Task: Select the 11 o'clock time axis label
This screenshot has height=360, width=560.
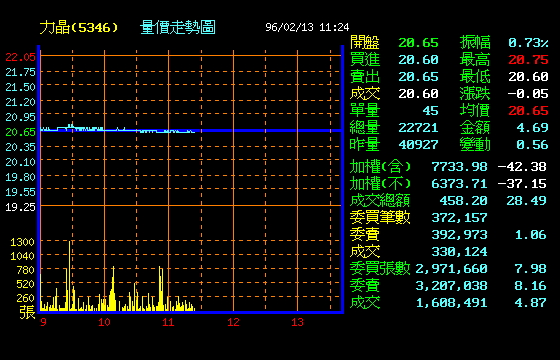Action: (x=168, y=322)
